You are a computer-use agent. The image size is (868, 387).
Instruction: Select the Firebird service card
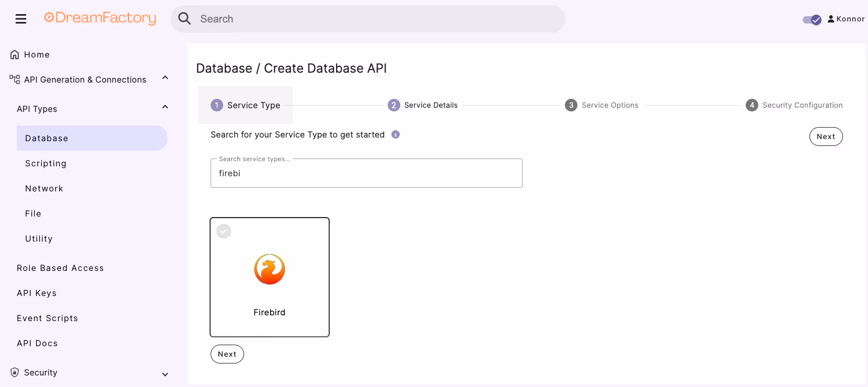270,277
